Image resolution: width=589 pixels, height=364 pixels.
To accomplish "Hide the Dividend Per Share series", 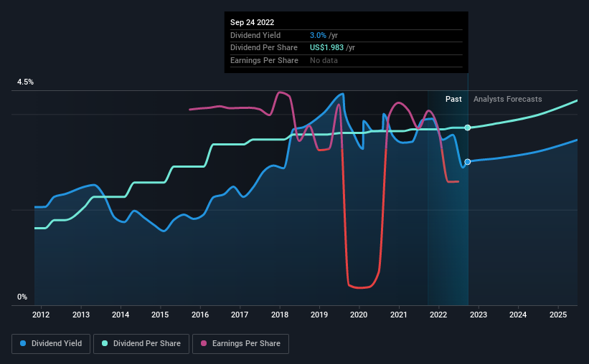I will 143,344.
